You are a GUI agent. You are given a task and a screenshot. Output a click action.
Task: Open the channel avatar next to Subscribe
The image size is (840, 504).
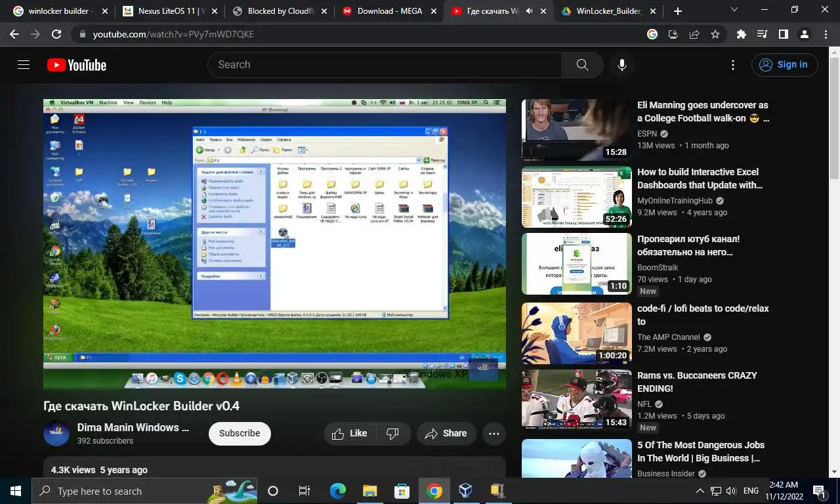[x=56, y=434]
